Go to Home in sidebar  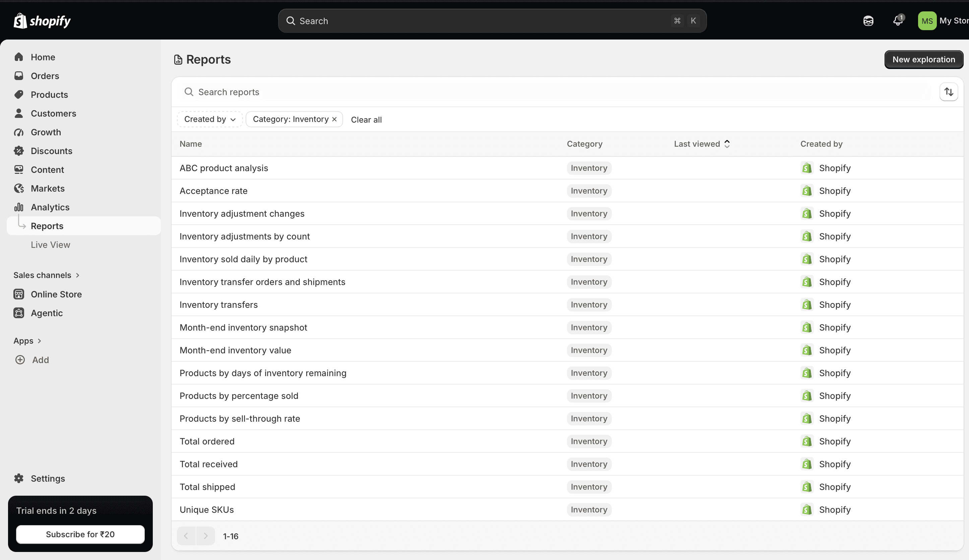(43, 57)
